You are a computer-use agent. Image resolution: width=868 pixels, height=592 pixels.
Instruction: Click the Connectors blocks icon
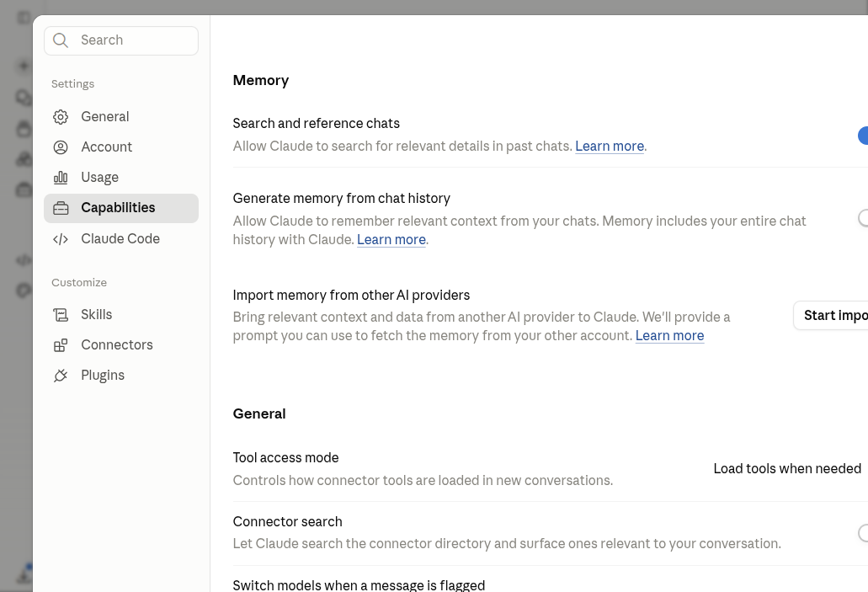click(61, 345)
